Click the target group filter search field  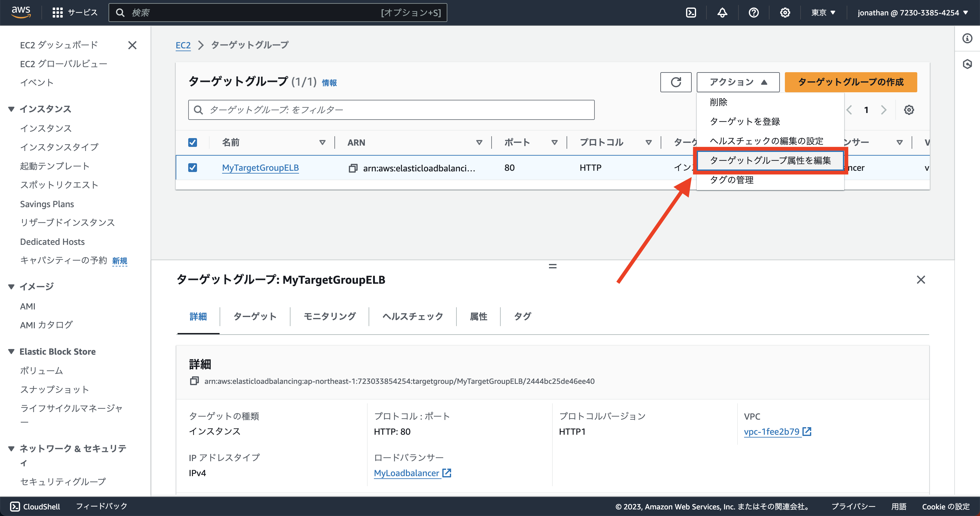tap(391, 110)
